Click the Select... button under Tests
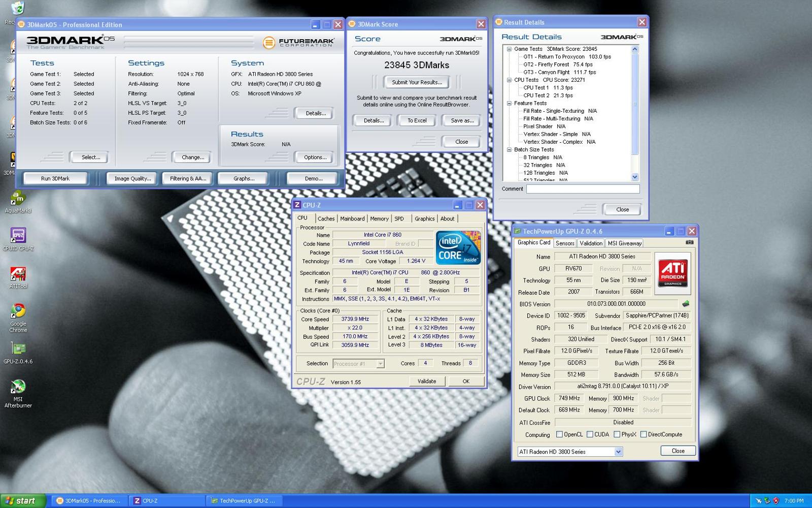 pyautogui.click(x=91, y=157)
